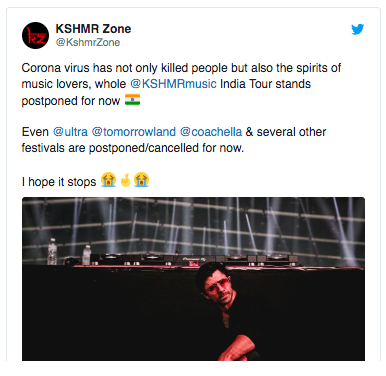Click the crossed fingers emoji
This screenshot has width=386, height=376.
(x=125, y=180)
